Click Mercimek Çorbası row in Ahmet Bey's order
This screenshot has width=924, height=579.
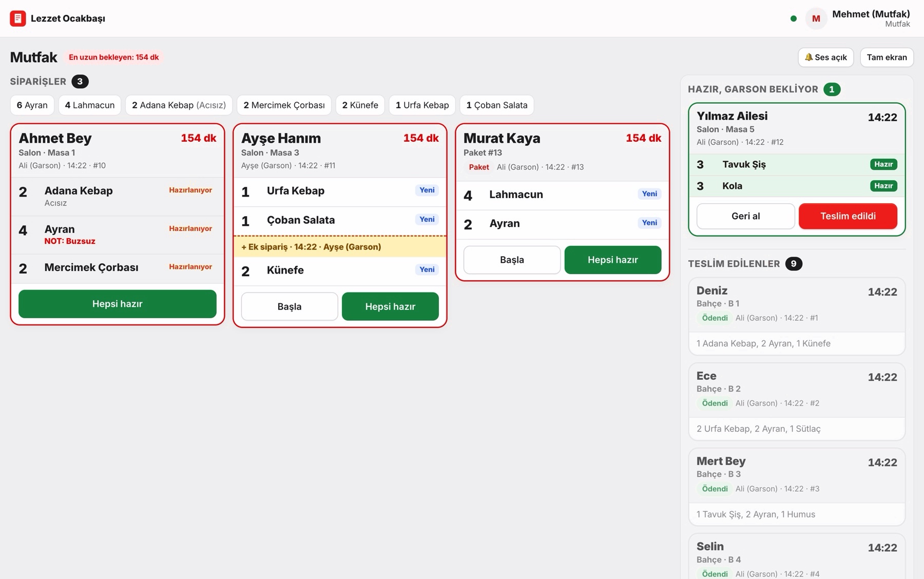pyautogui.click(x=118, y=268)
